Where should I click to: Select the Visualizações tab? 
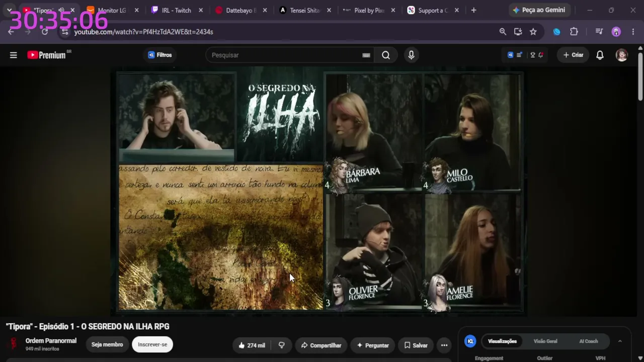502,341
